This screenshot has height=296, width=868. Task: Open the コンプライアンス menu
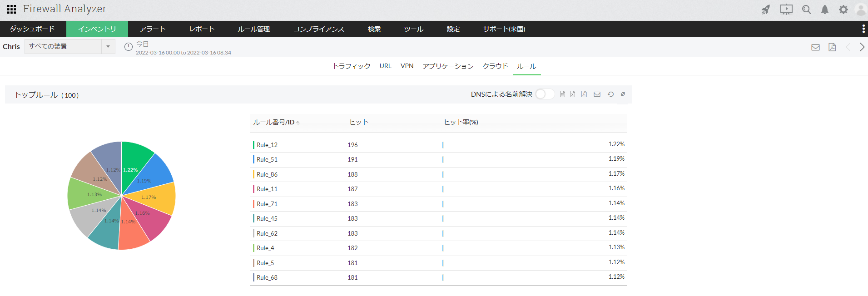click(318, 29)
